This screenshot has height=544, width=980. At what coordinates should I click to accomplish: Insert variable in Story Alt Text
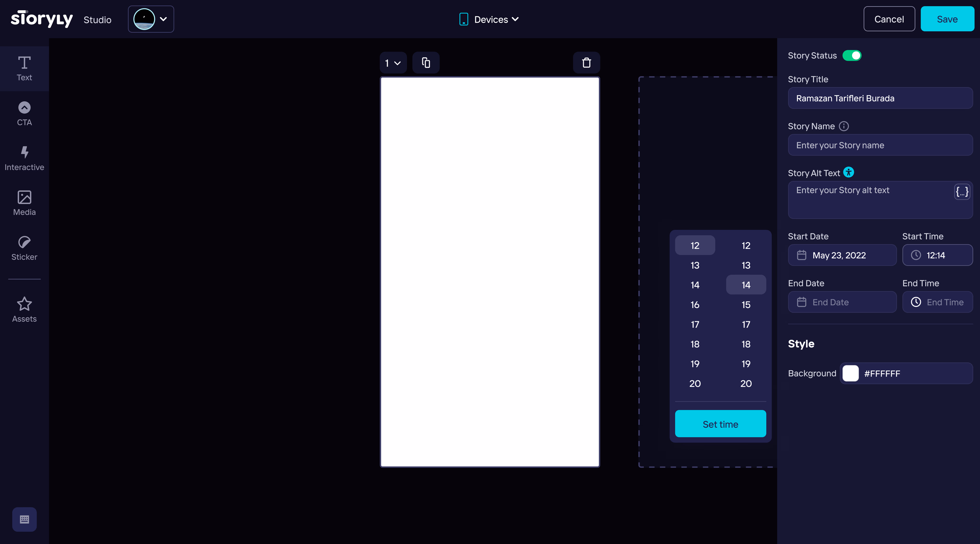962,192
